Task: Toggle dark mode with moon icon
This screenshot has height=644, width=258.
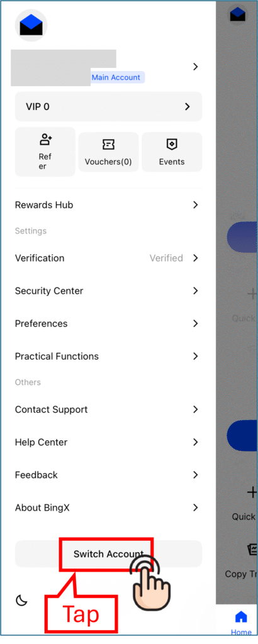Action: (x=21, y=601)
